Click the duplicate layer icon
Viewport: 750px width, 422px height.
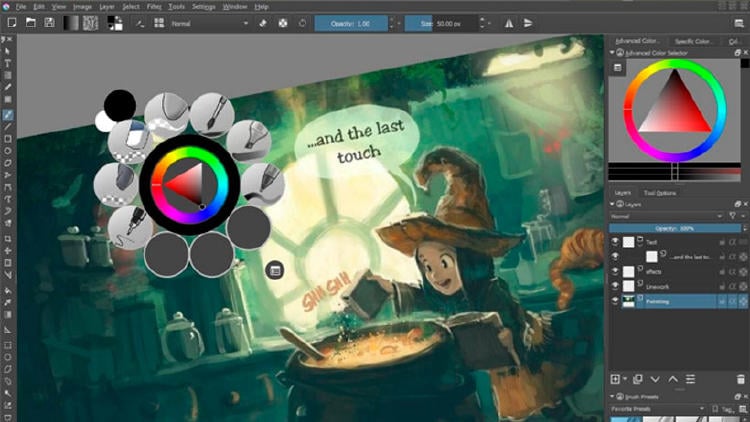click(x=638, y=379)
